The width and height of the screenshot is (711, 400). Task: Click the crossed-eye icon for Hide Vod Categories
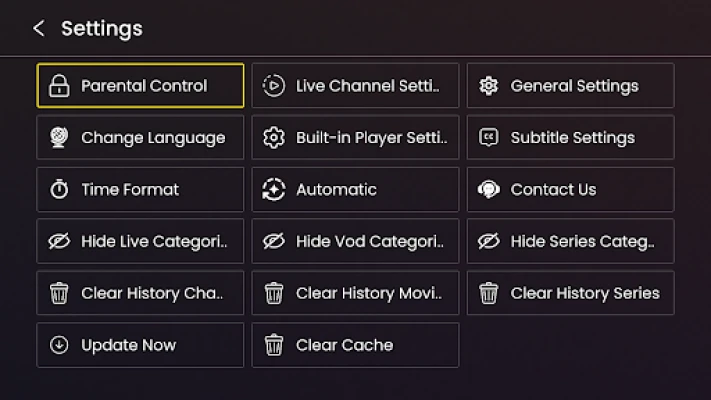[x=274, y=241]
